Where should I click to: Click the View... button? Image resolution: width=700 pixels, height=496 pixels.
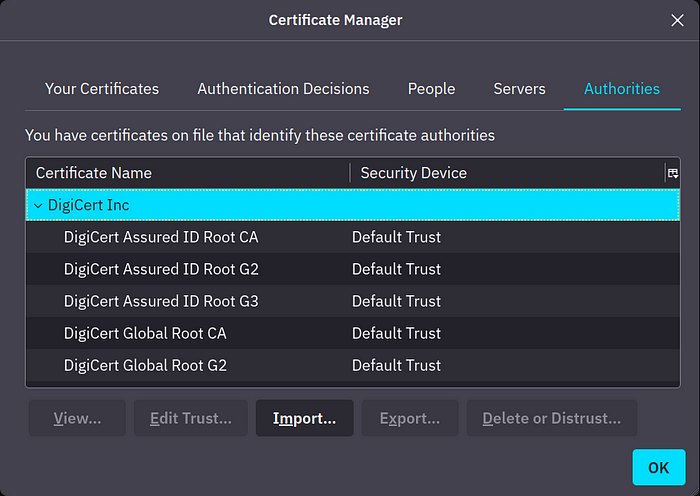77,418
